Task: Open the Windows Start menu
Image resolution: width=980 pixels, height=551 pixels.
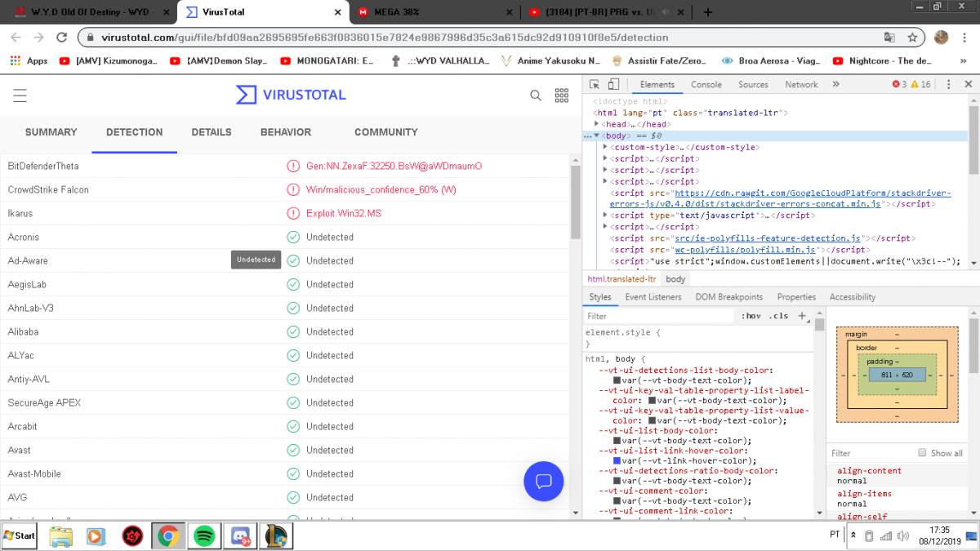Action: tap(20, 535)
